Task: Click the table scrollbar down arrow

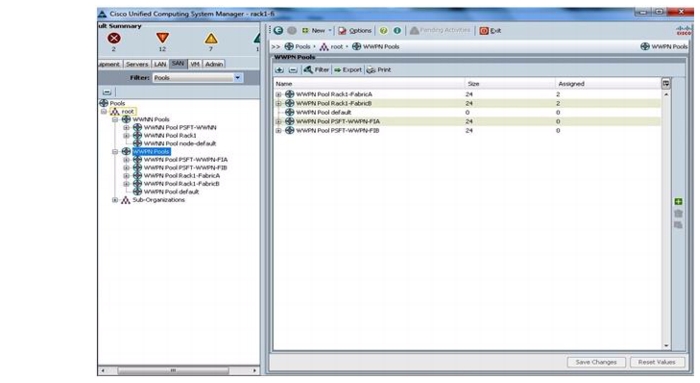Action: coord(666,346)
